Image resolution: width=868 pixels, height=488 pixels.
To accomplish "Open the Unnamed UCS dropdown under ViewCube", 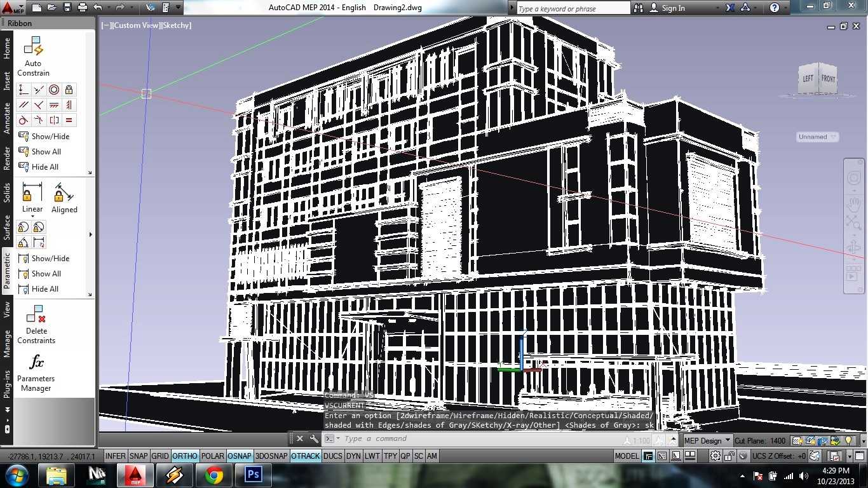I will (817, 137).
